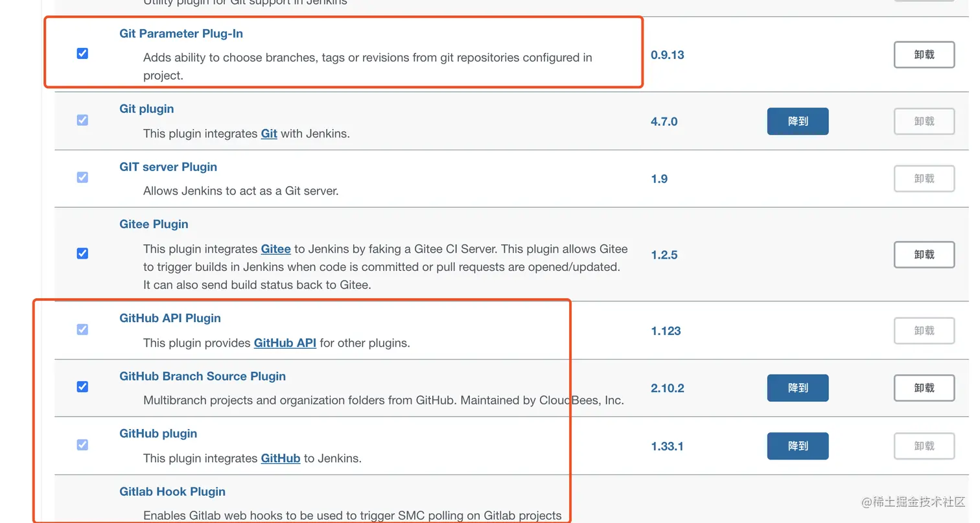Open the GitHub Branch Source Plugin link
The width and height of the screenshot is (980, 523).
coord(202,377)
